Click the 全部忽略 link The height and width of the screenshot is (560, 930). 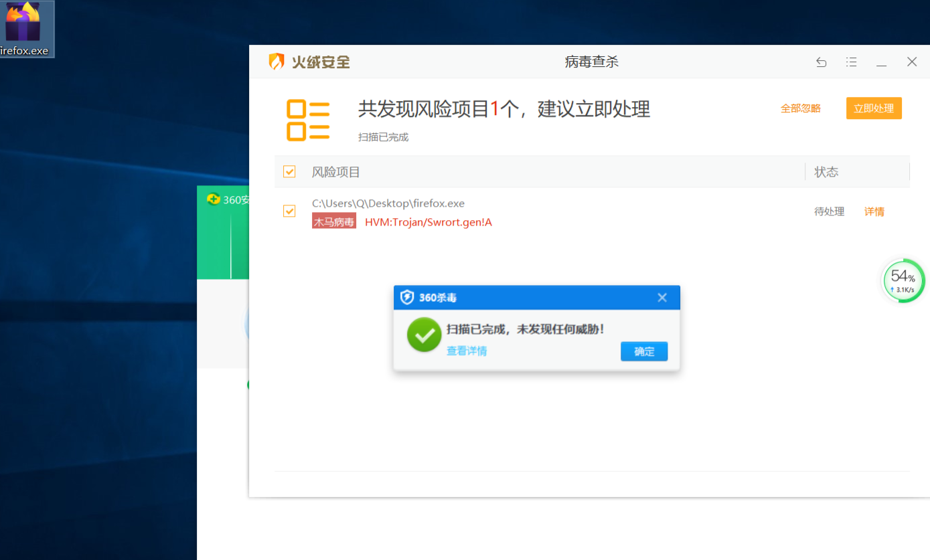(801, 108)
